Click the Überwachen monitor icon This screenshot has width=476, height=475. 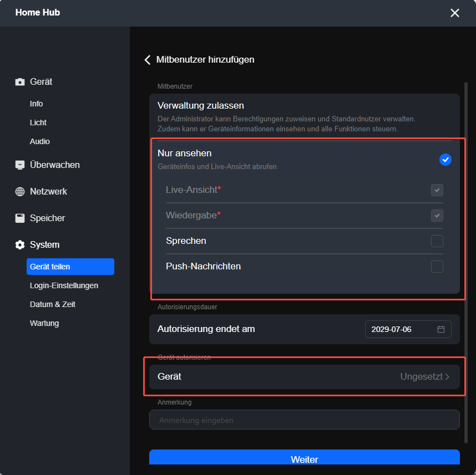20,165
